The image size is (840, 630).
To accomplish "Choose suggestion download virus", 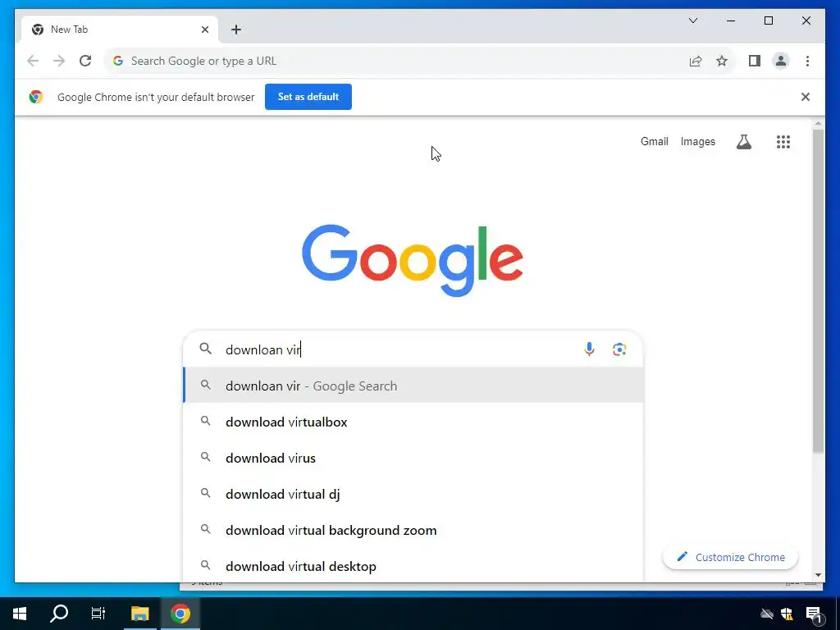I will 413,458.
